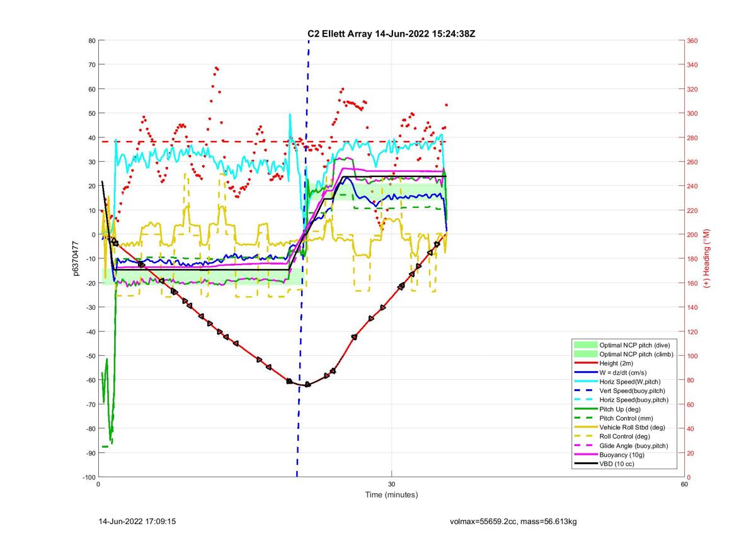Click the 120 heading tick label
This screenshot has height=536, width=756.
tap(692, 332)
